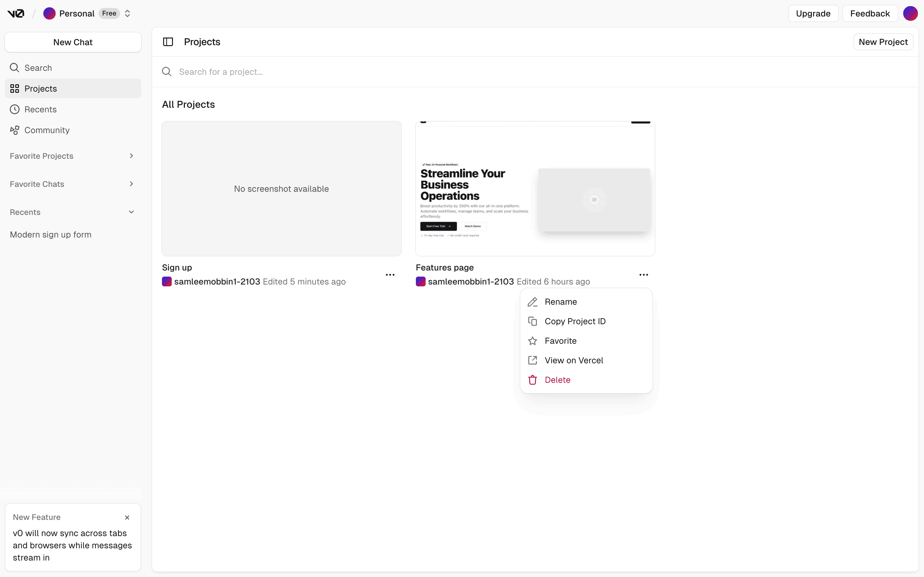Open the user avatar in top-right
Viewport: 924px width, 577px height.
(x=910, y=14)
